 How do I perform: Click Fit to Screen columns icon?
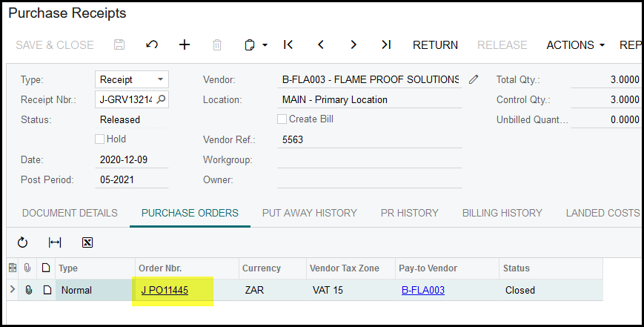coord(55,242)
